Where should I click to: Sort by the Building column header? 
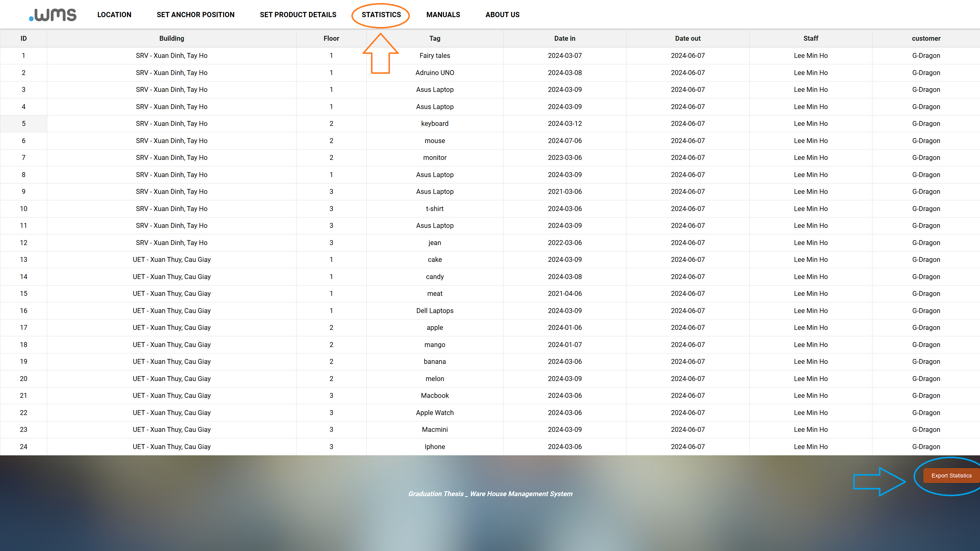coord(172,38)
